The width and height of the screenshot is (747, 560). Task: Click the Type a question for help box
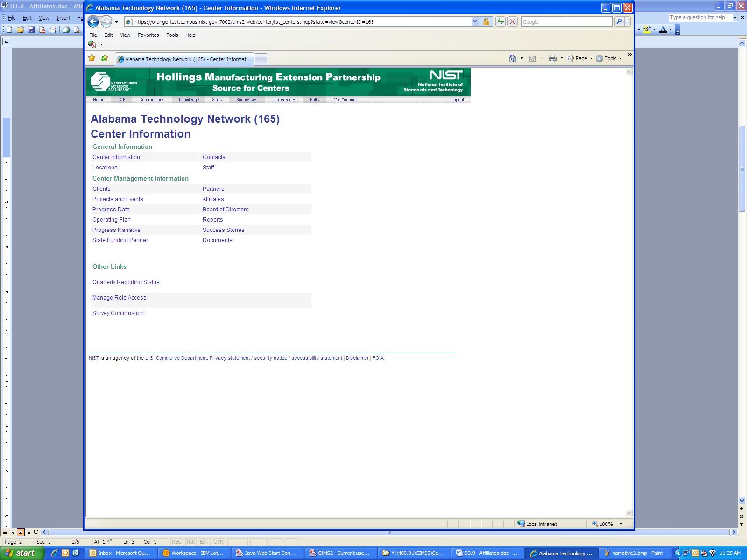[x=699, y=18]
